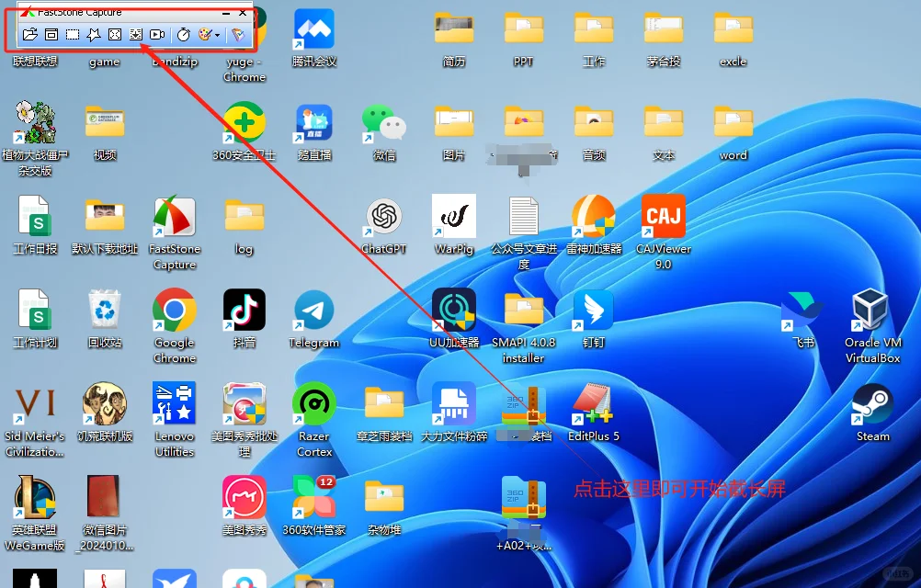
Task: Select the Lenovo Utilities shortcut
Action: pos(175,420)
